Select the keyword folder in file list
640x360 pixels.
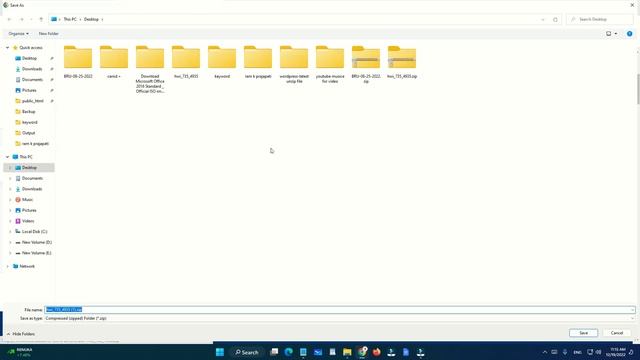(222, 62)
